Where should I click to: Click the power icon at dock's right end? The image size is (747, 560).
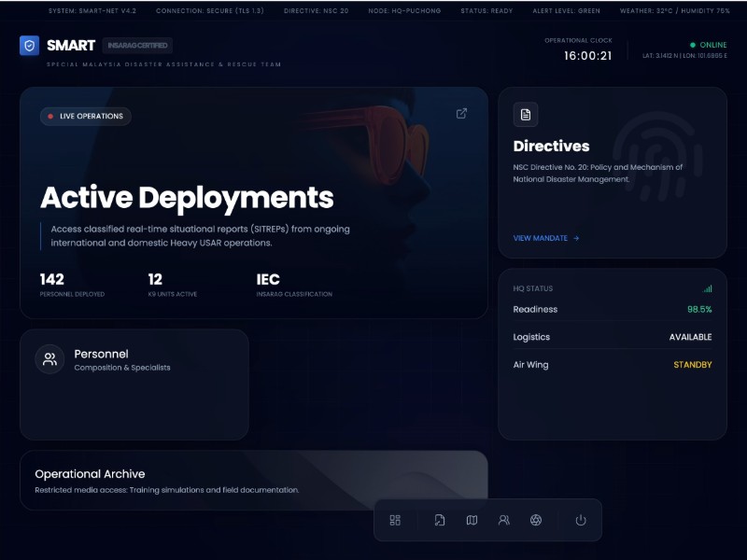pyautogui.click(x=580, y=521)
